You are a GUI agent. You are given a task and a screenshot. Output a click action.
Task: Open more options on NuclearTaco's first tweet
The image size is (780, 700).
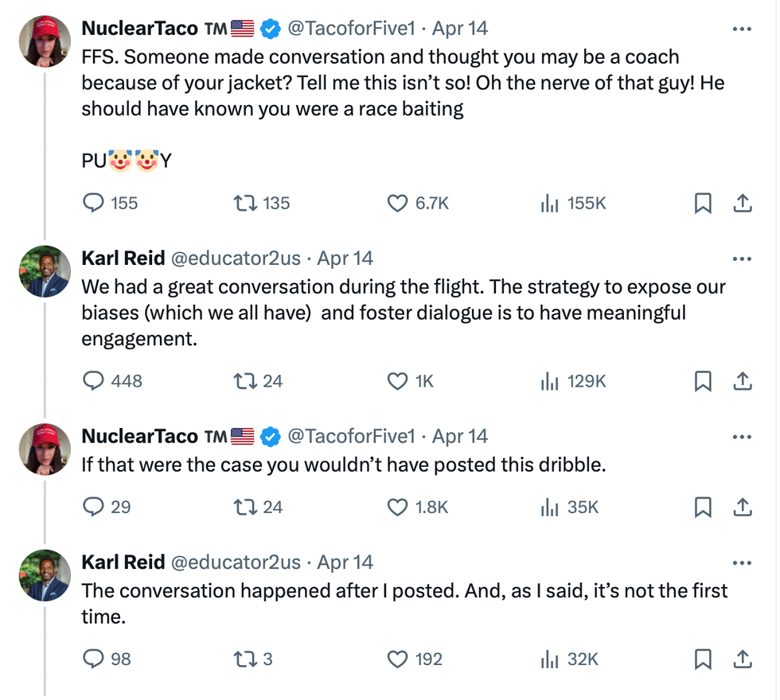tap(742, 29)
